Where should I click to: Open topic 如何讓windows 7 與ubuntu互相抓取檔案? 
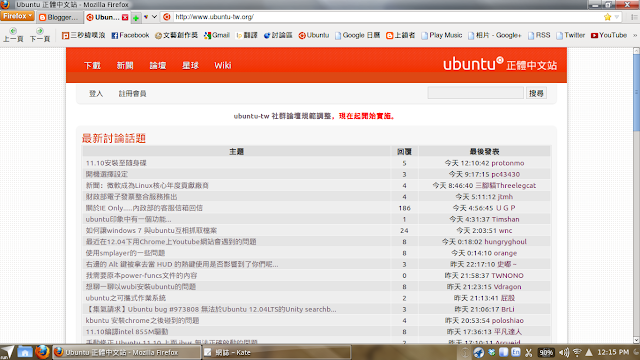point(151,230)
